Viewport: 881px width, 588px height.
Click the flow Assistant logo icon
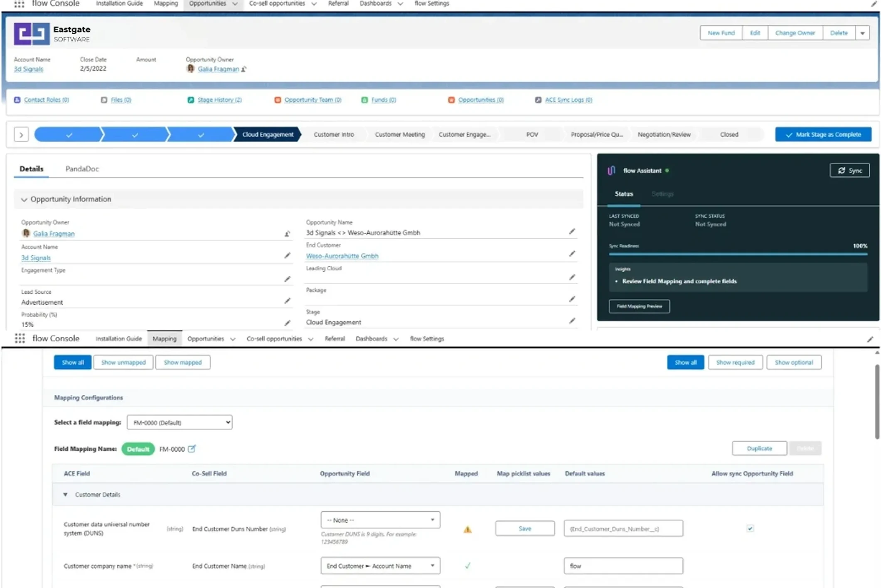(x=611, y=171)
